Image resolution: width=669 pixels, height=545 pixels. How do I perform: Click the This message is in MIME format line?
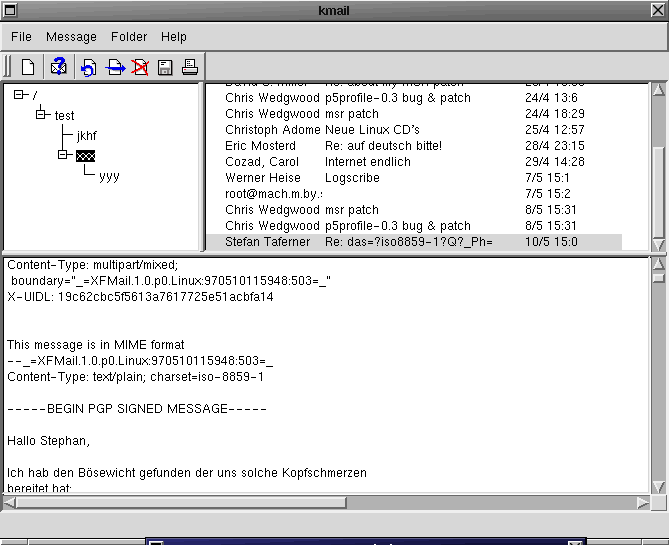[x=96, y=345]
